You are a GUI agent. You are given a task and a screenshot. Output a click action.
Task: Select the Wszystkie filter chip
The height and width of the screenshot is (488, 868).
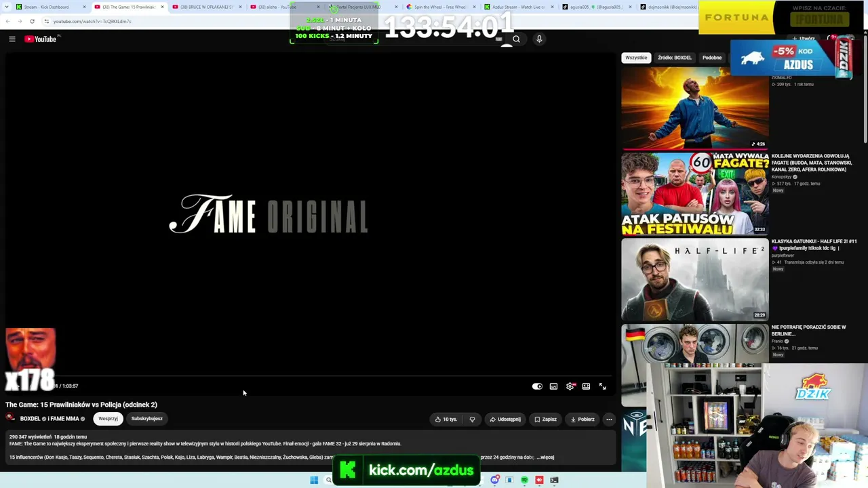click(636, 58)
